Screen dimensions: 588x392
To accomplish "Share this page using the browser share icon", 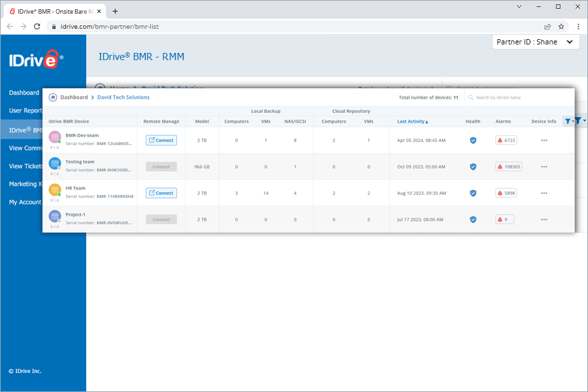I will click(x=547, y=26).
